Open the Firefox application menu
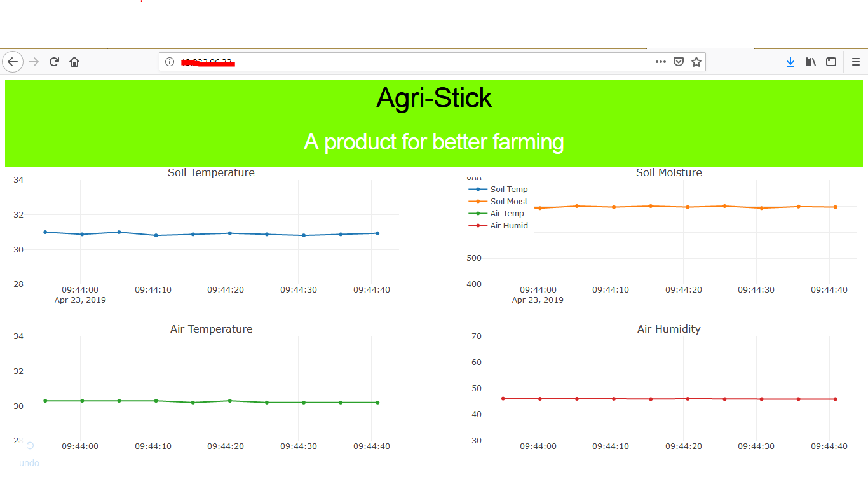The height and width of the screenshot is (491, 868). [x=855, y=61]
